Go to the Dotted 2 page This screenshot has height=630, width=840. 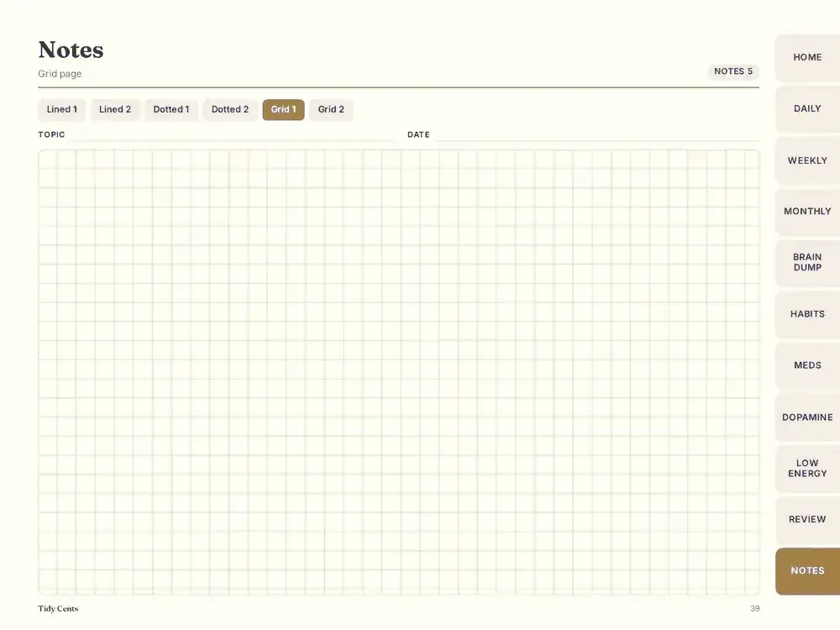coord(230,109)
